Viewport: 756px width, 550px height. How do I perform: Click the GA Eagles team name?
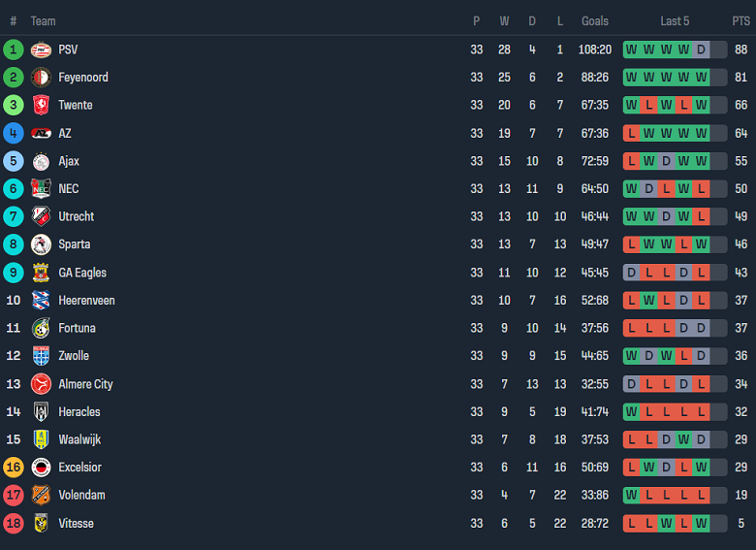pos(82,273)
